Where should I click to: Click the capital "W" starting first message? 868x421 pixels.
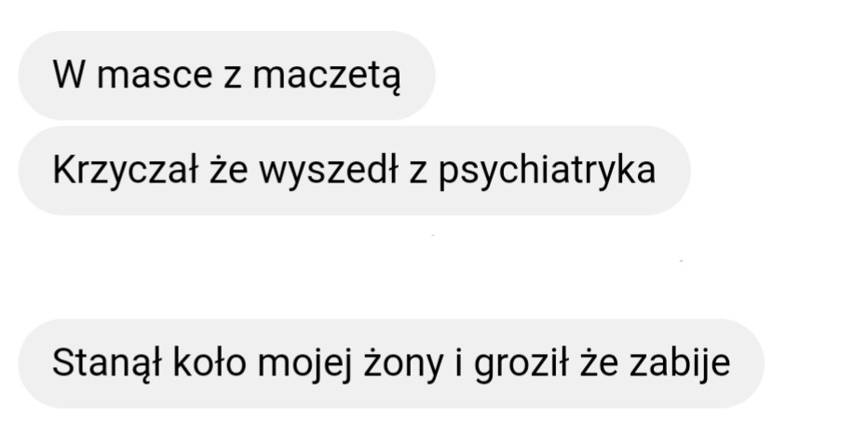point(69,75)
